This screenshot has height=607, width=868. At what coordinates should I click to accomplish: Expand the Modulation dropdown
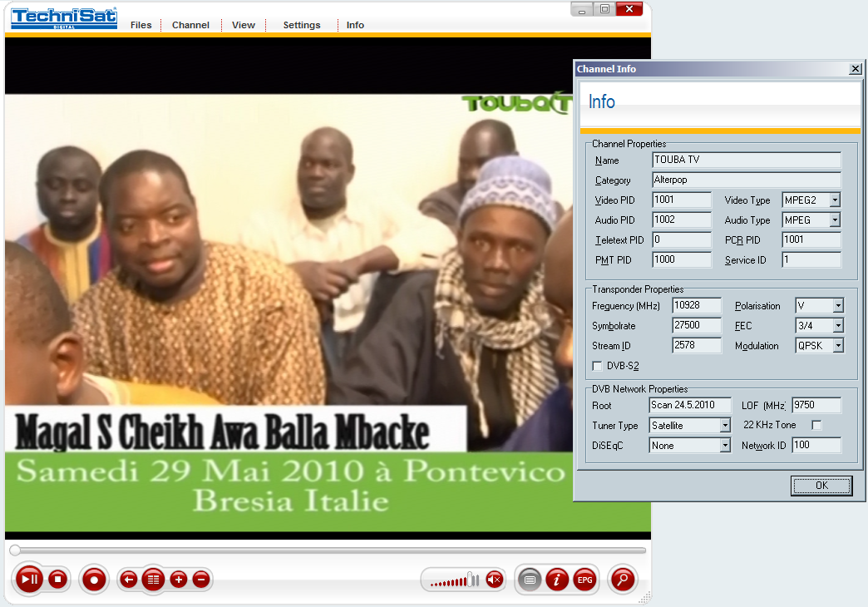(838, 346)
